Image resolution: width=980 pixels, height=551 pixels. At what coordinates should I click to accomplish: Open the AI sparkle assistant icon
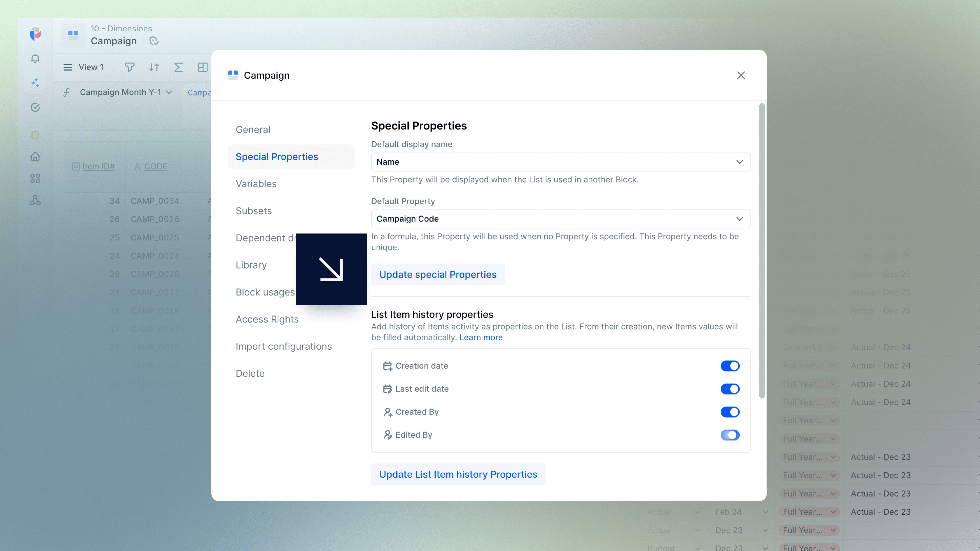click(35, 83)
